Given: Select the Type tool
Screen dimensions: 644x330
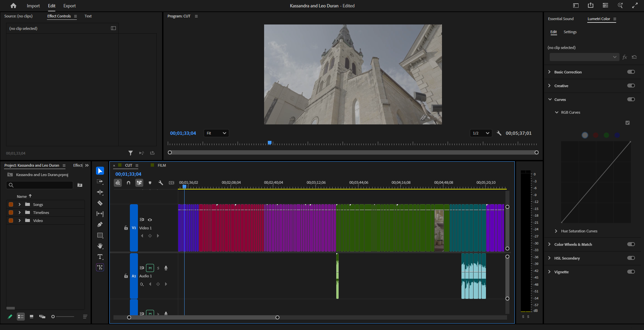Looking at the screenshot, I should 100,257.
